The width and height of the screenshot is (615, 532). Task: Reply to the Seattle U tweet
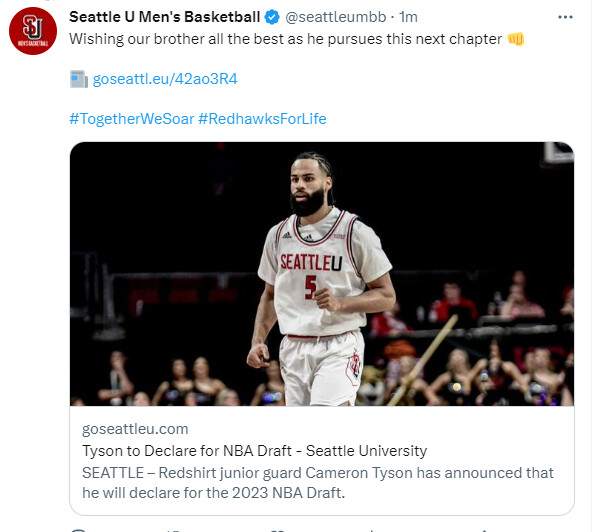click(x=77, y=527)
